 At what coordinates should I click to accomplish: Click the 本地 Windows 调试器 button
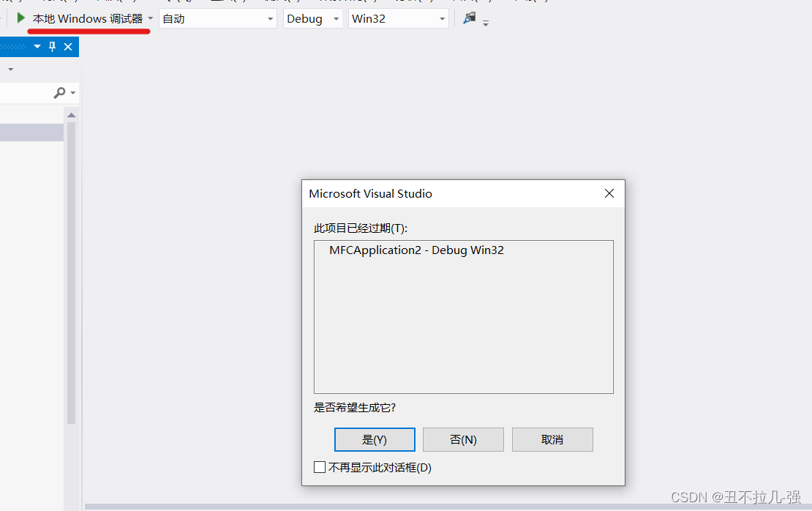(88, 18)
